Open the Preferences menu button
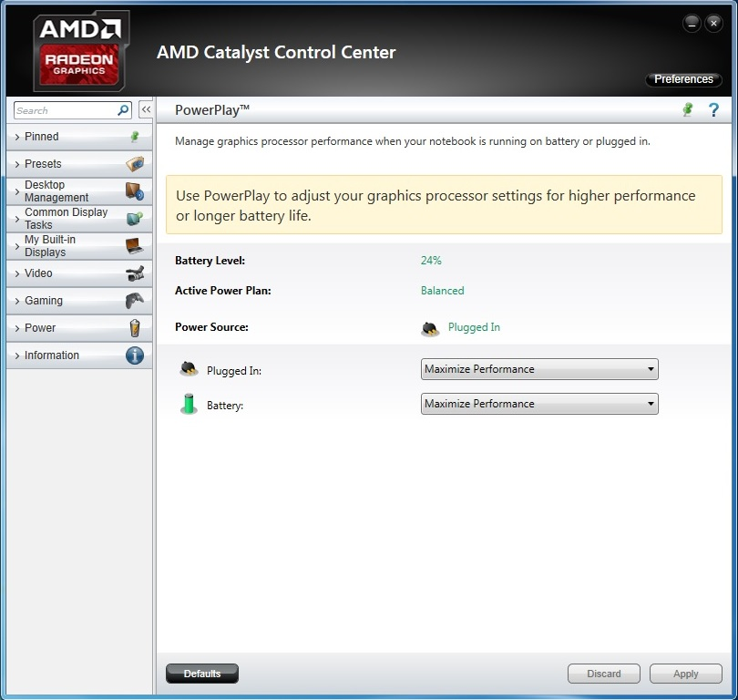 683,79
